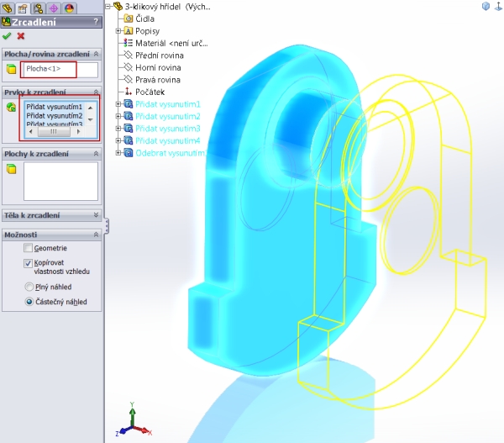Image resolution: width=504 pixels, height=443 pixels.
Task: Click the features to mirror icon
Action: (x=11, y=107)
